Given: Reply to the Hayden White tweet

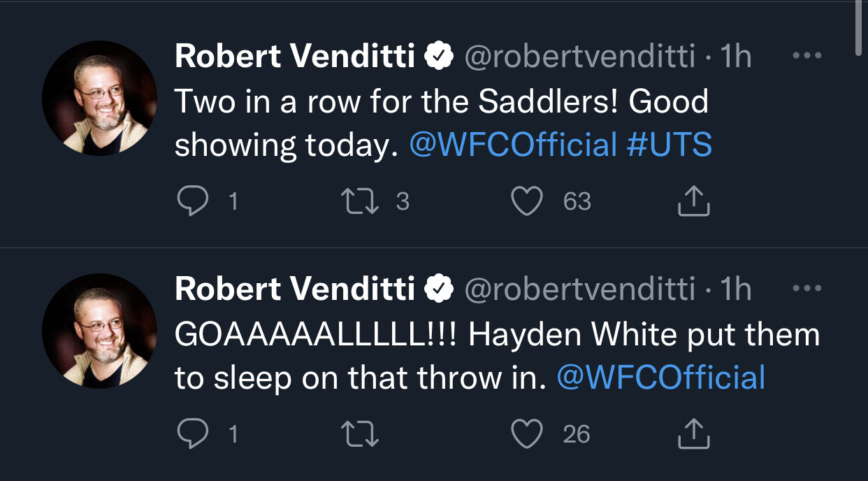Looking at the screenshot, I should tap(191, 434).
